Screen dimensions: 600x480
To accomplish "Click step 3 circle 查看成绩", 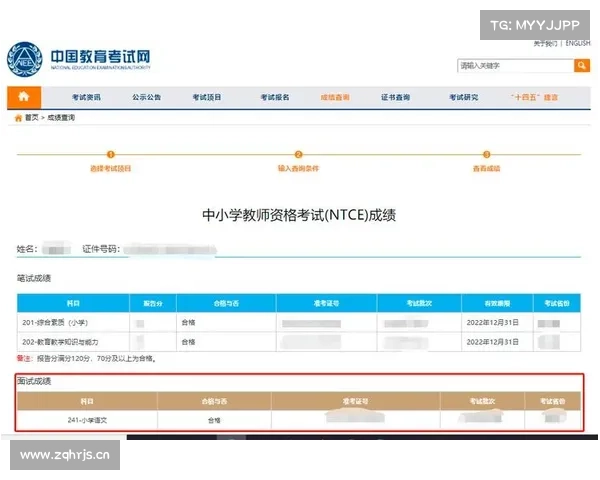I will pos(486,155).
